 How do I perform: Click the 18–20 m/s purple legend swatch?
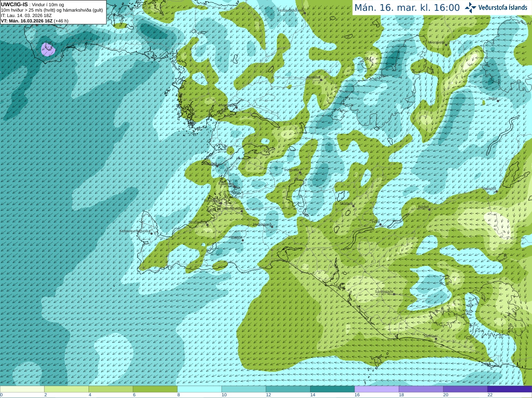[421, 389]
